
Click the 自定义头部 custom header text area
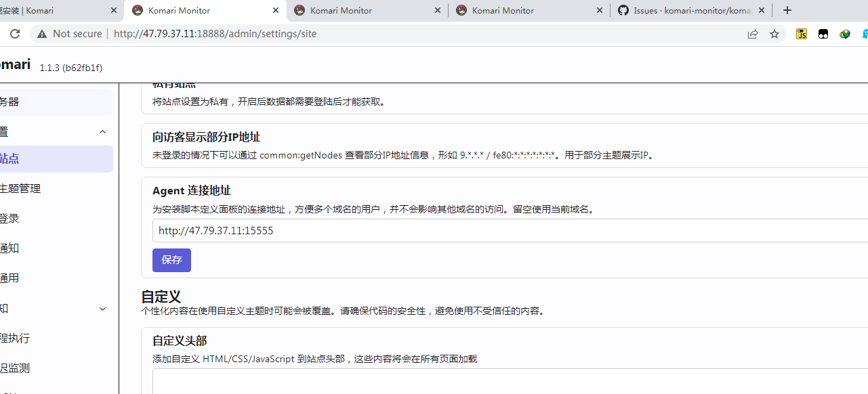(x=510, y=381)
